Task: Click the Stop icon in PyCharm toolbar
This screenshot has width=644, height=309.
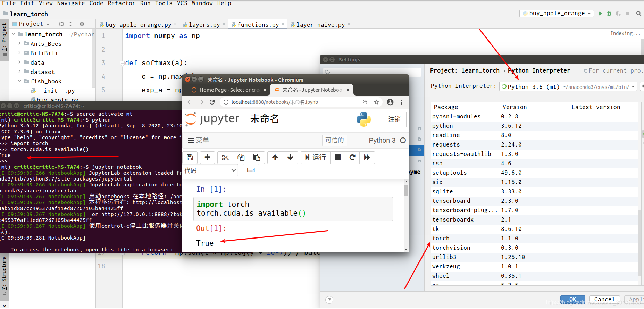Action: 627,14
